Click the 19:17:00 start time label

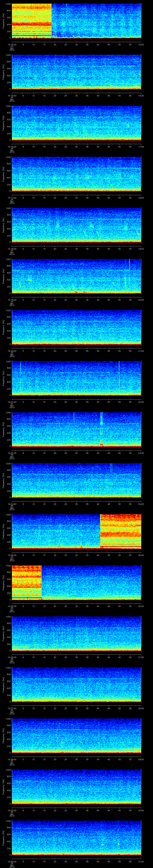coord(12,198)
